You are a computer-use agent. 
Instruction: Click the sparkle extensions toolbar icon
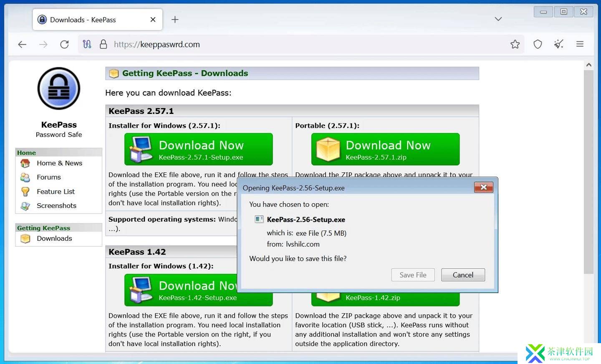(559, 44)
